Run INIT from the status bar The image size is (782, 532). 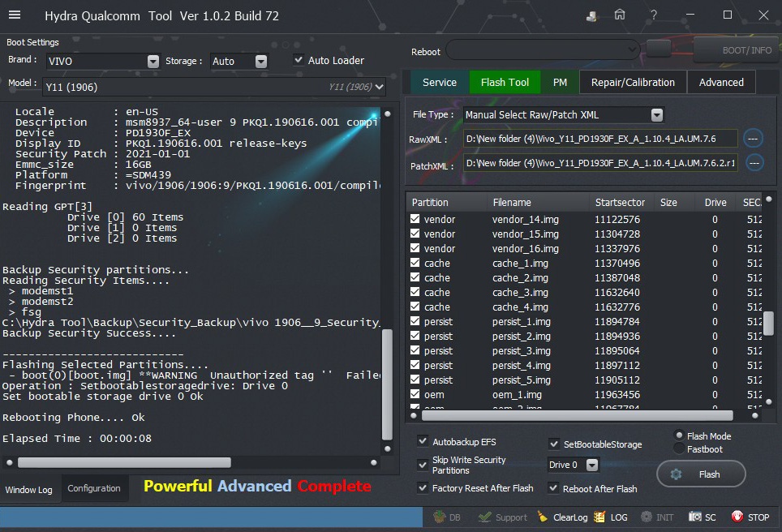coord(657,517)
